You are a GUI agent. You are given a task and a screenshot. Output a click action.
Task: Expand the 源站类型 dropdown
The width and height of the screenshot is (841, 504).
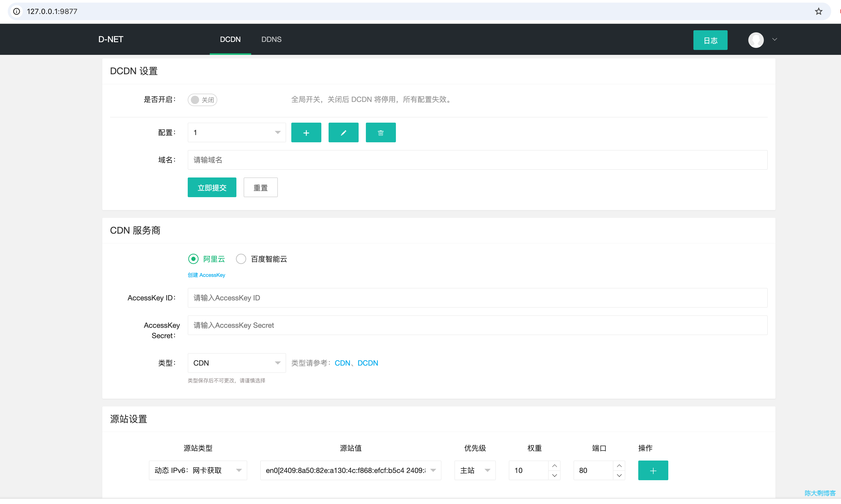[x=198, y=470]
